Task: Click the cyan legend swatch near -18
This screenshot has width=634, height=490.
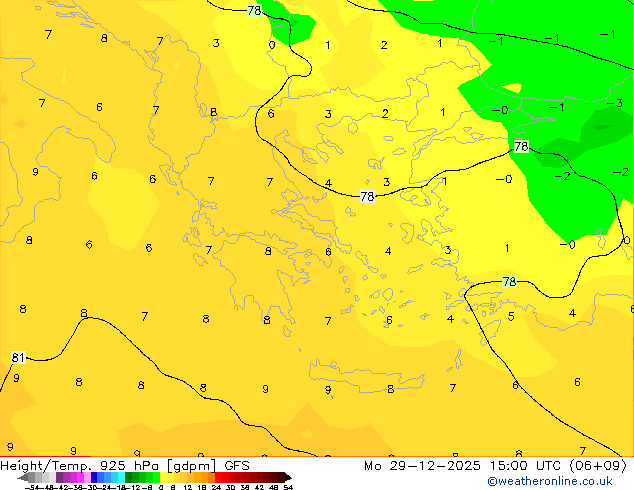Action: tap(121, 477)
